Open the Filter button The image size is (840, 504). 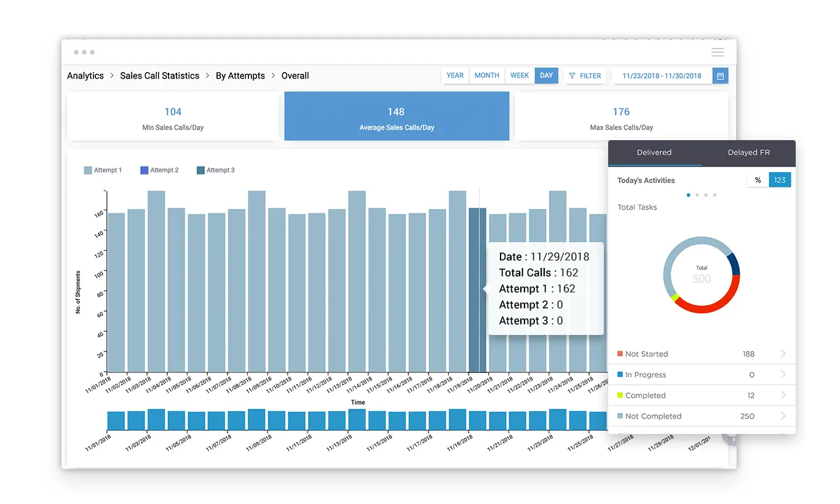(585, 76)
